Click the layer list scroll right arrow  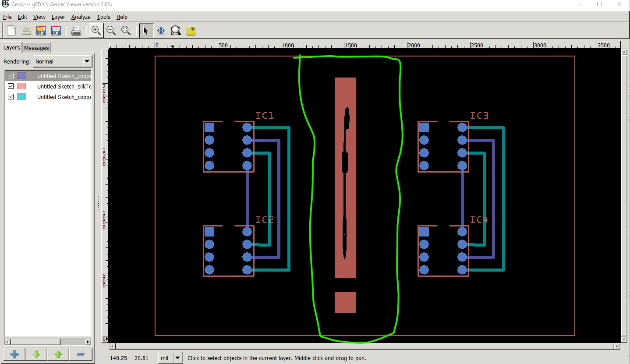point(88,342)
